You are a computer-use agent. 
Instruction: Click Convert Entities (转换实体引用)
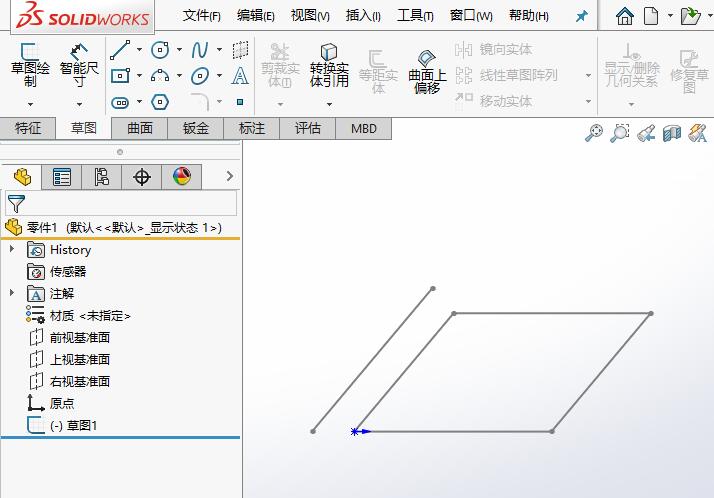pyautogui.click(x=329, y=65)
